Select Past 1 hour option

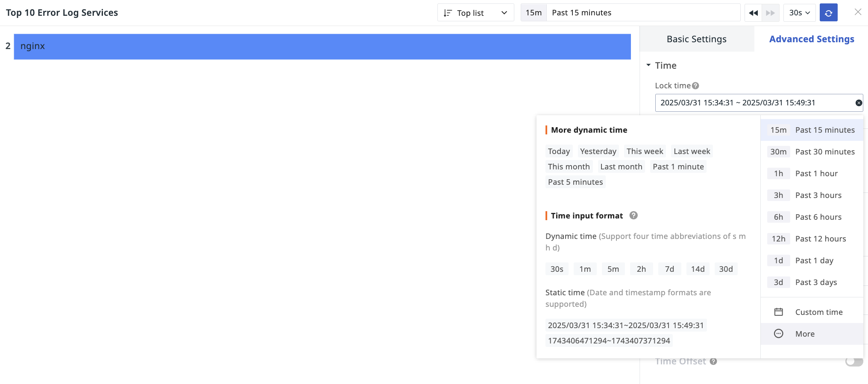pyautogui.click(x=812, y=173)
